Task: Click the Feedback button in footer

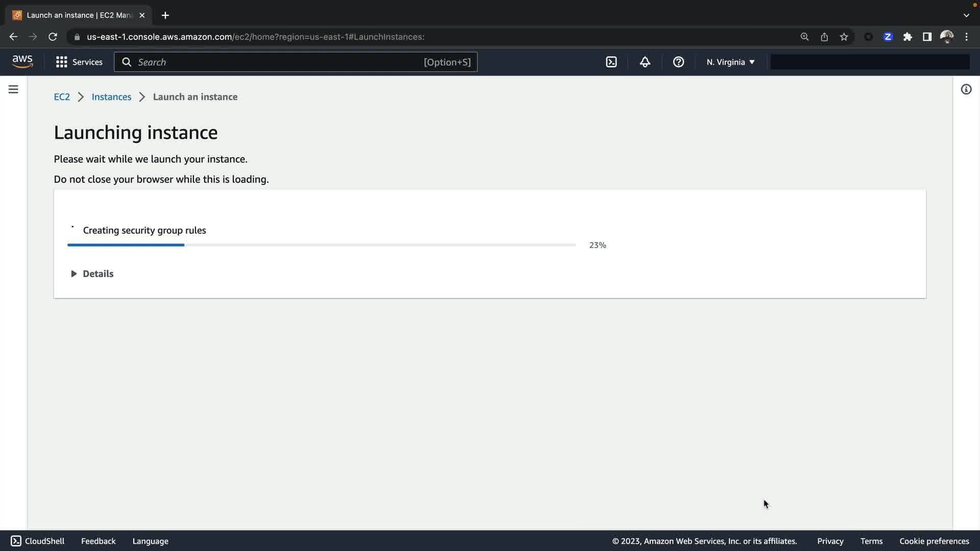Action: [x=98, y=541]
